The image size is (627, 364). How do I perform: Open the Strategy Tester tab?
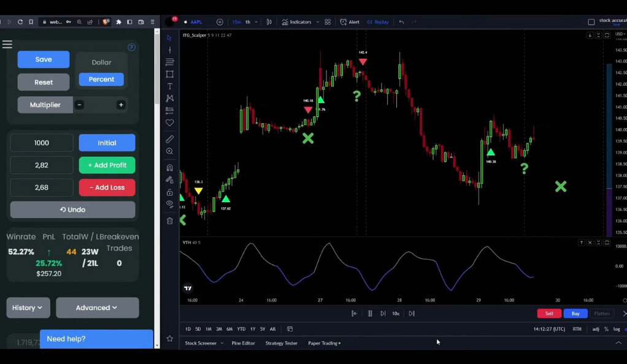tap(282, 343)
